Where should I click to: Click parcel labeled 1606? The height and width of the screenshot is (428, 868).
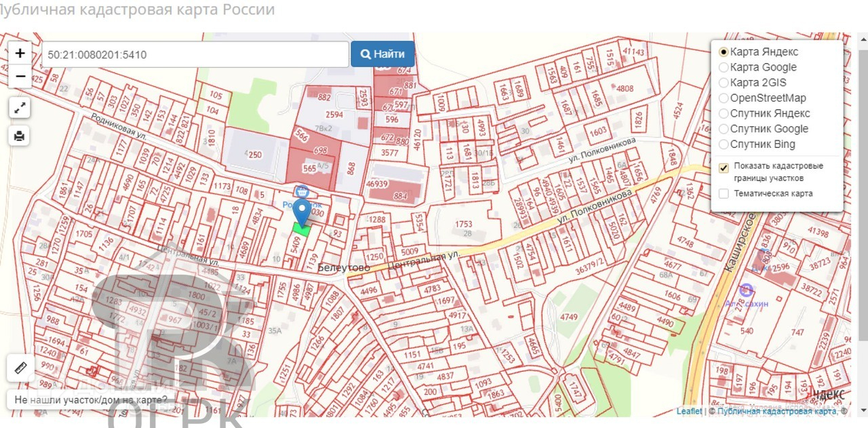tap(673, 296)
